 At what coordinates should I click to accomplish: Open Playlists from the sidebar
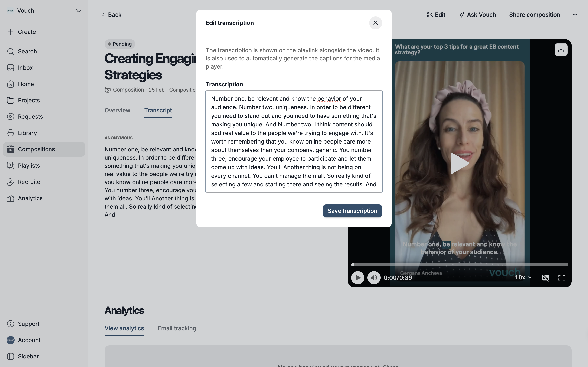tap(29, 166)
